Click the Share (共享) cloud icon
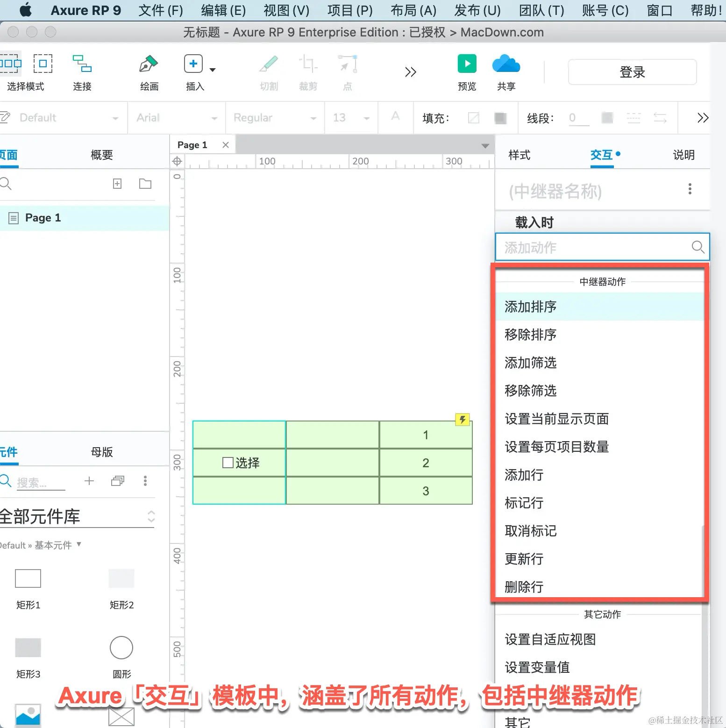726x728 pixels. 506,64
